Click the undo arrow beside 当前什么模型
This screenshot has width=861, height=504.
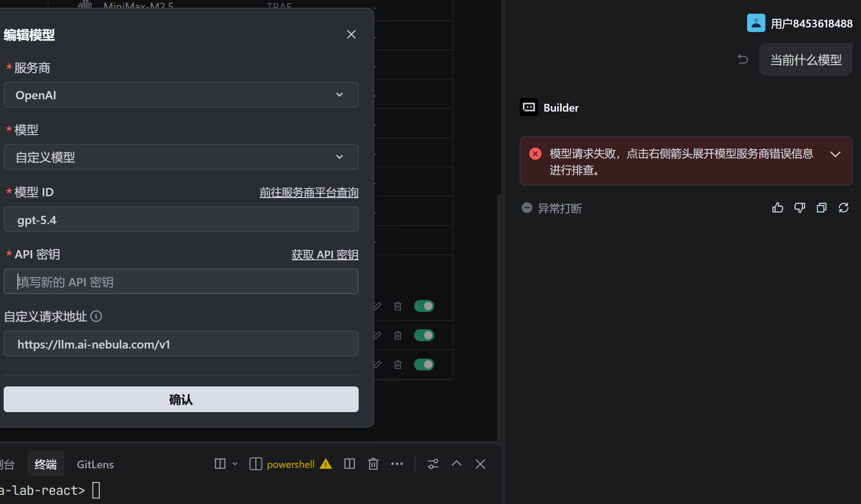743,59
